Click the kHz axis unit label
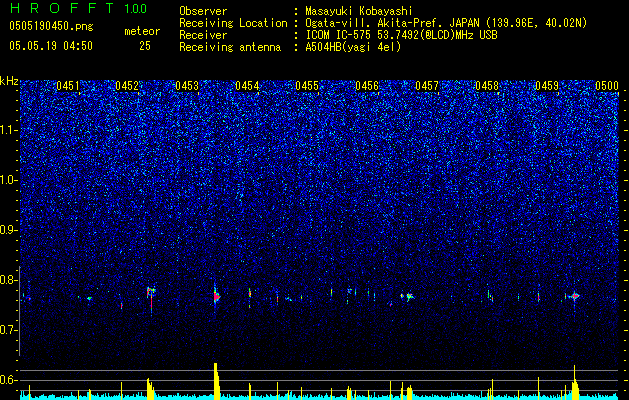The image size is (629, 400). (9, 81)
